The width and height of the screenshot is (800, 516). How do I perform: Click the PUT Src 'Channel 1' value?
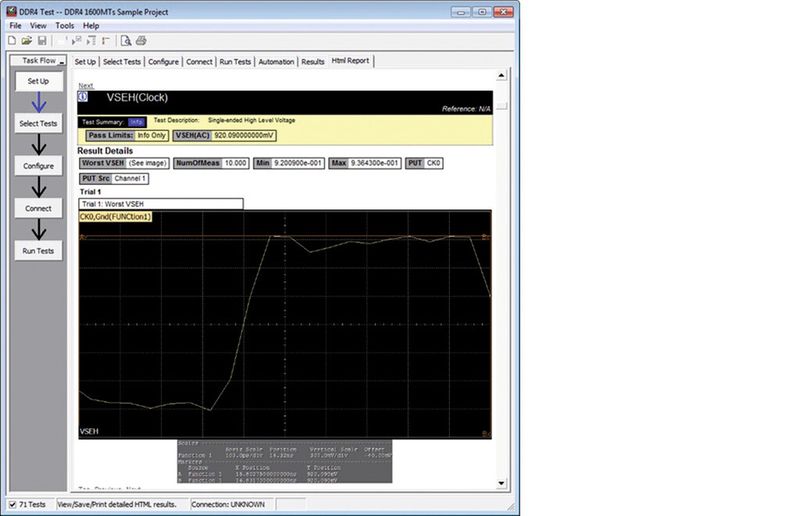point(130,179)
